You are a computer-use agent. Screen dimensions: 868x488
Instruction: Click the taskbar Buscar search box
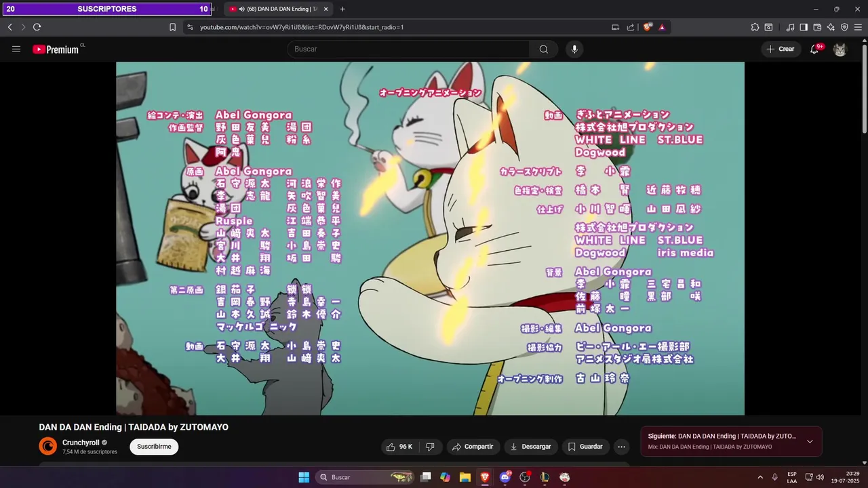[x=366, y=477]
